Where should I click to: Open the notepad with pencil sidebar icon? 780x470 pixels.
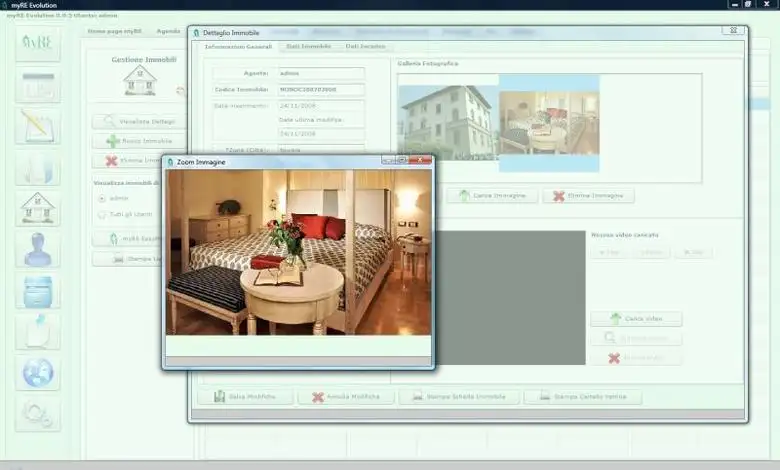pyautogui.click(x=38, y=126)
